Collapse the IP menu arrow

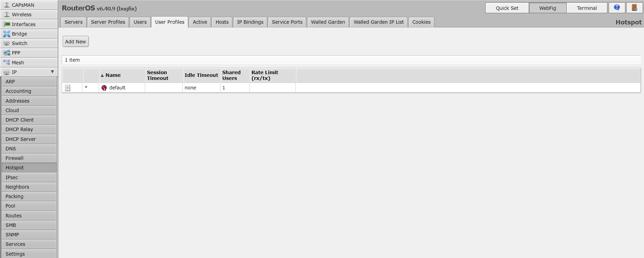tap(52, 72)
